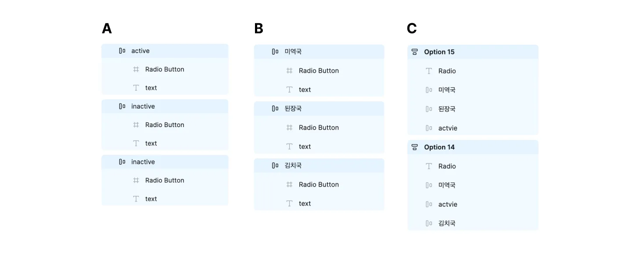The image size is (644, 255).
Task: Select the 된장국 layer under Option 15
Action: [x=447, y=109]
